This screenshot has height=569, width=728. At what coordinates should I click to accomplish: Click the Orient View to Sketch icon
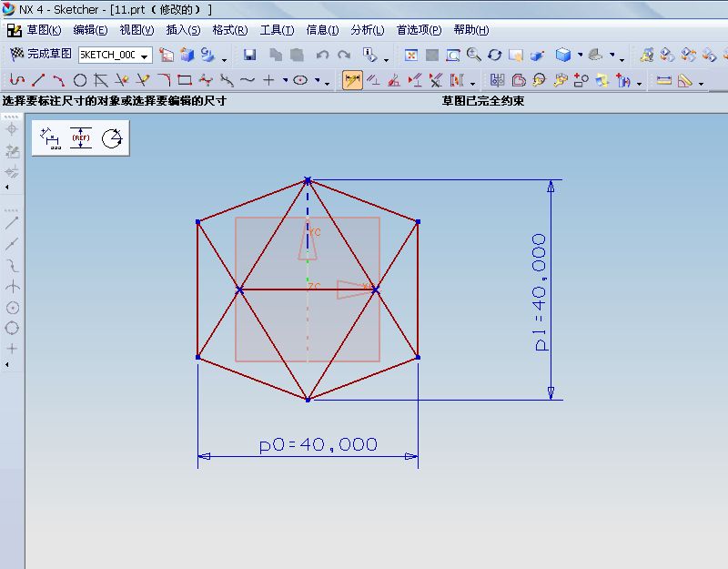(x=167, y=55)
